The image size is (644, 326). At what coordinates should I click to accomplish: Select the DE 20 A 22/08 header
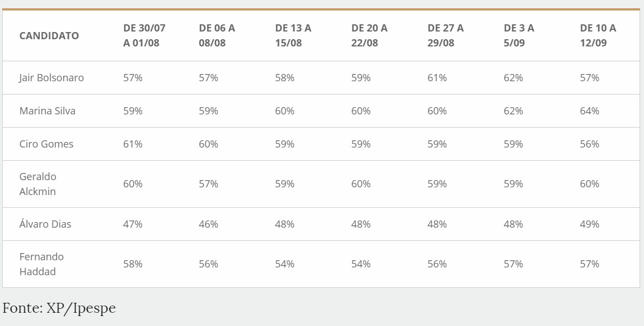[369, 35]
